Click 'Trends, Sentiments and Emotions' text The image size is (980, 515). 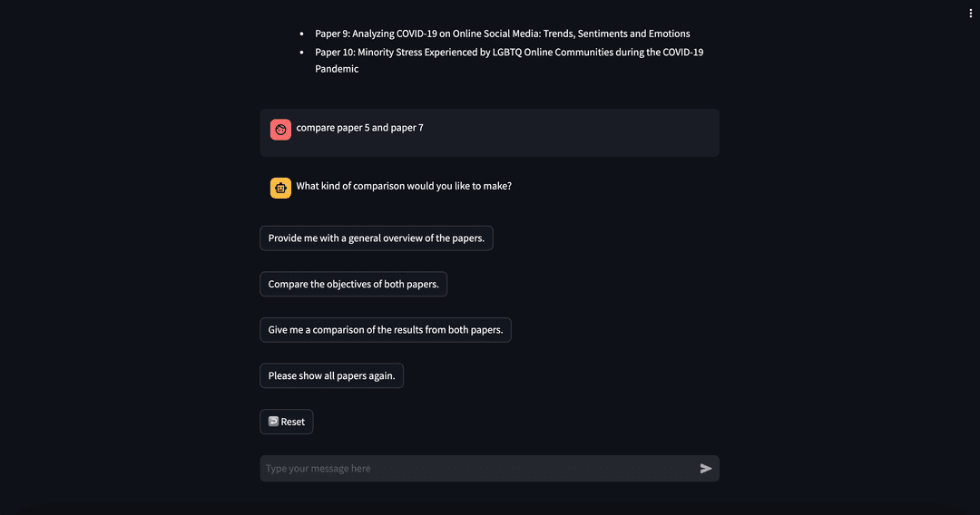pyautogui.click(x=617, y=34)
